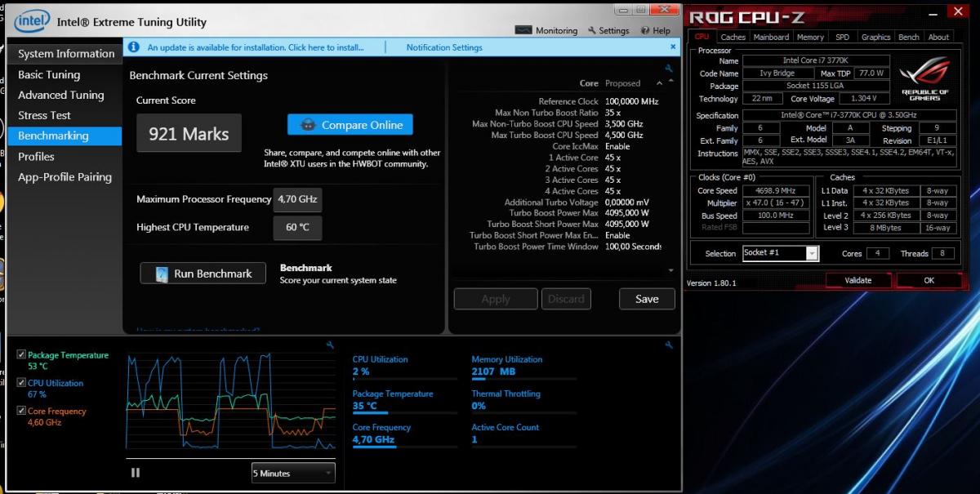Switch to CPU tab in CPU-Z
The image size is (980, 494).
(702, 37)
